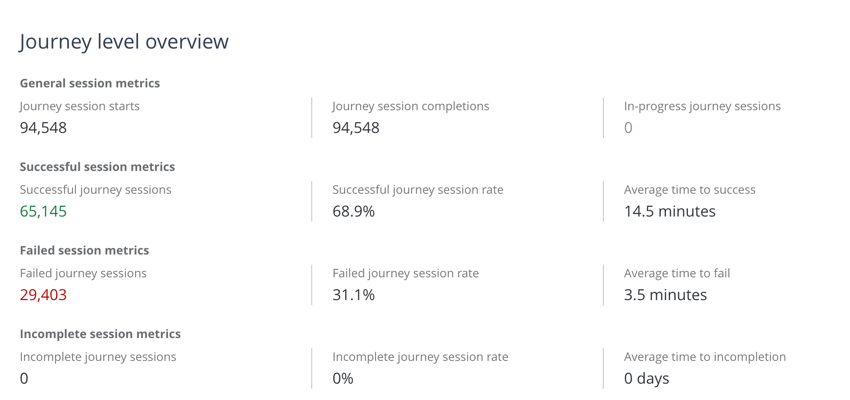
Task: Click the 31.1% failed session rate
Action: [x=353, y=295]
